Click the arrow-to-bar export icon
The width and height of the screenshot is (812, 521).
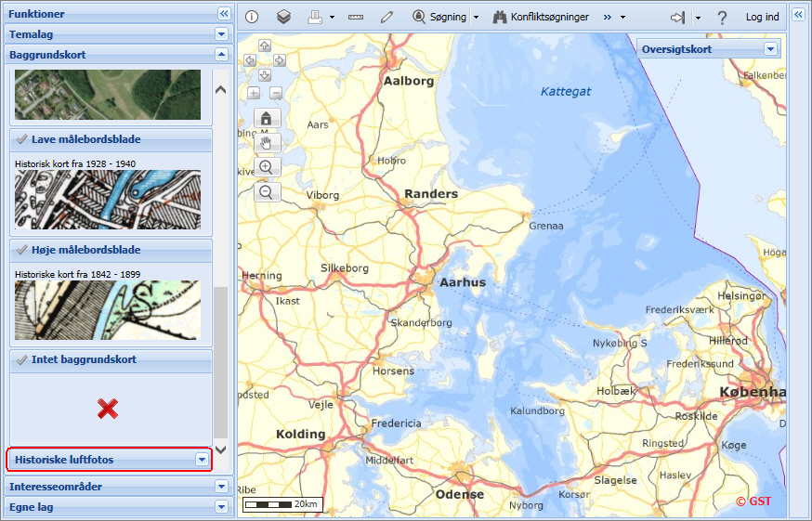click(678, 18)
